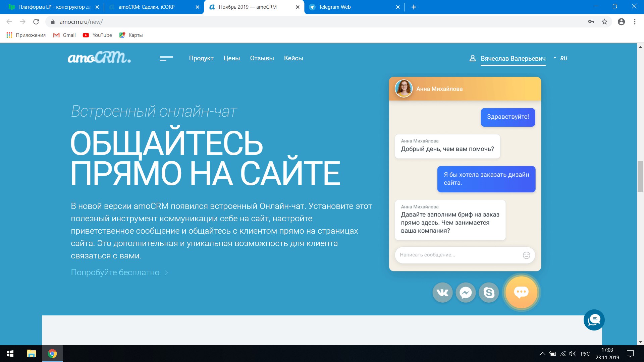
Task: Click the battery tray icon
Action: coord(553,354)
